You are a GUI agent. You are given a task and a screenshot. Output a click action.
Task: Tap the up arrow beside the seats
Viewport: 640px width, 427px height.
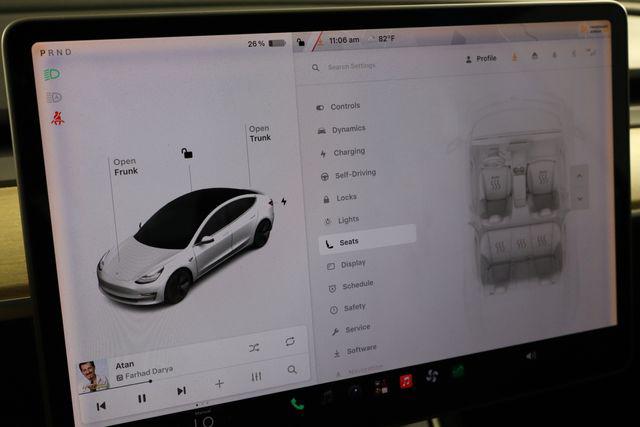click(x=580, y=176)
